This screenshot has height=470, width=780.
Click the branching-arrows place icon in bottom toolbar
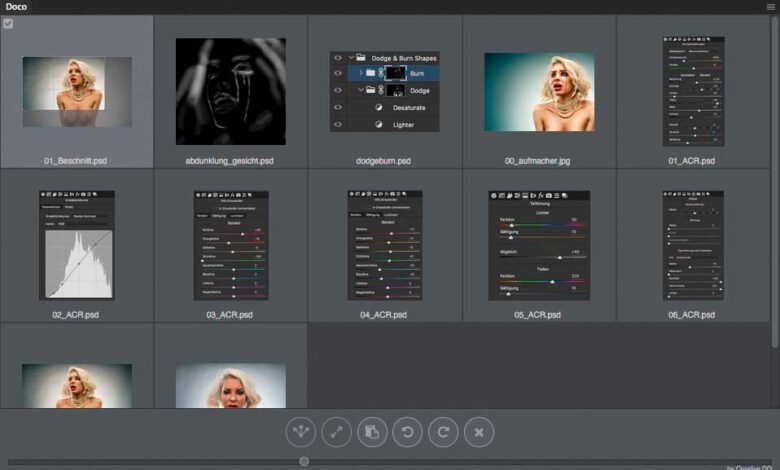[301, 432]
